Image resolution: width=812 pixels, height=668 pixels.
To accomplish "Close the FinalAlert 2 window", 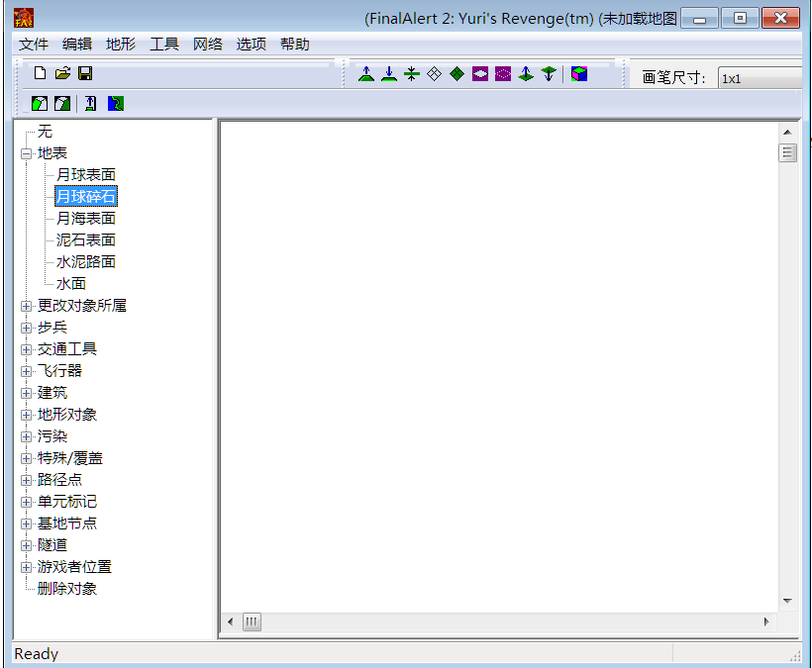I will tap(781, 19).
